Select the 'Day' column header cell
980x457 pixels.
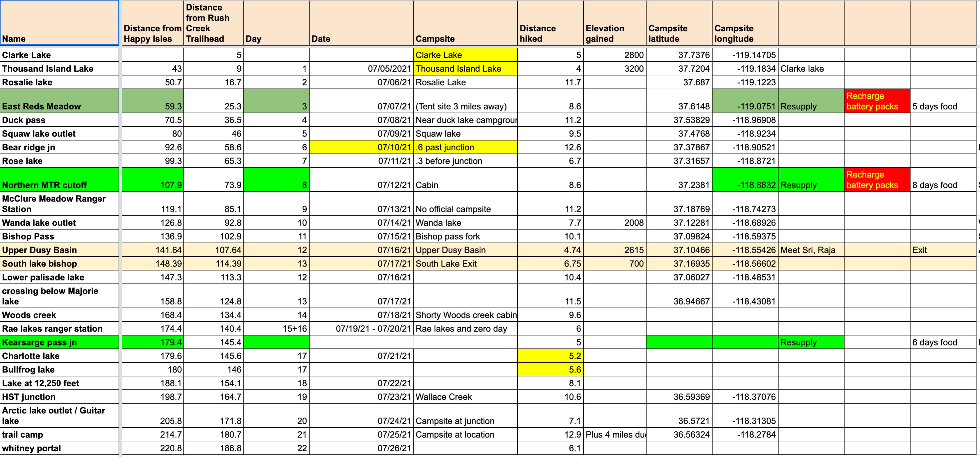coord(276,23)
